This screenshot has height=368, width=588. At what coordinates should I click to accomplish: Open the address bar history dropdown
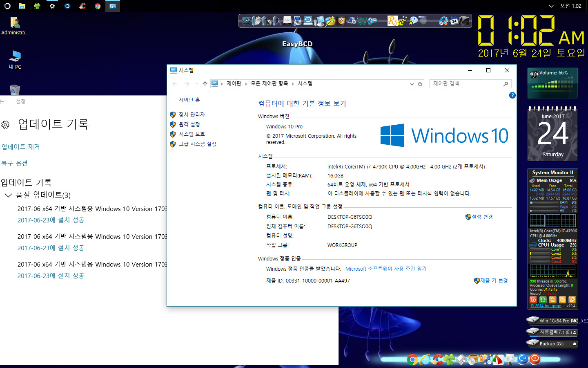click(x=412, y=84)
